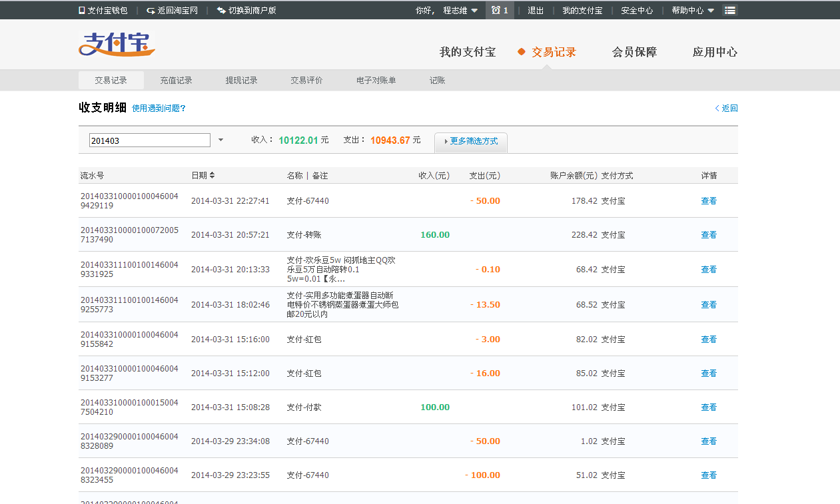This screenshot has width=840, height=504.
Task: Click the list menu icon in top bar
Action: [x=730, y=11]
